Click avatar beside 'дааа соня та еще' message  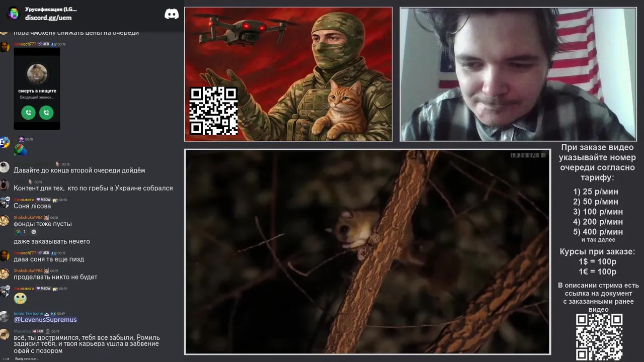[5, 256]
